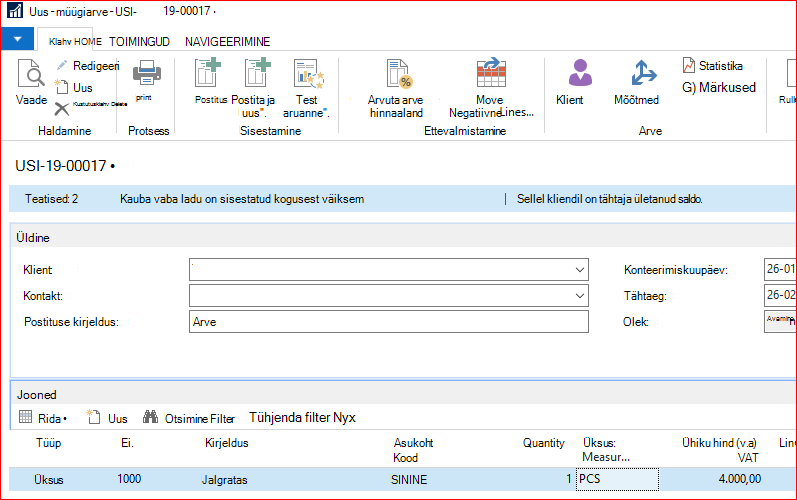Click the Postitus icon
797x500 pixels.
tap(208, 73)
